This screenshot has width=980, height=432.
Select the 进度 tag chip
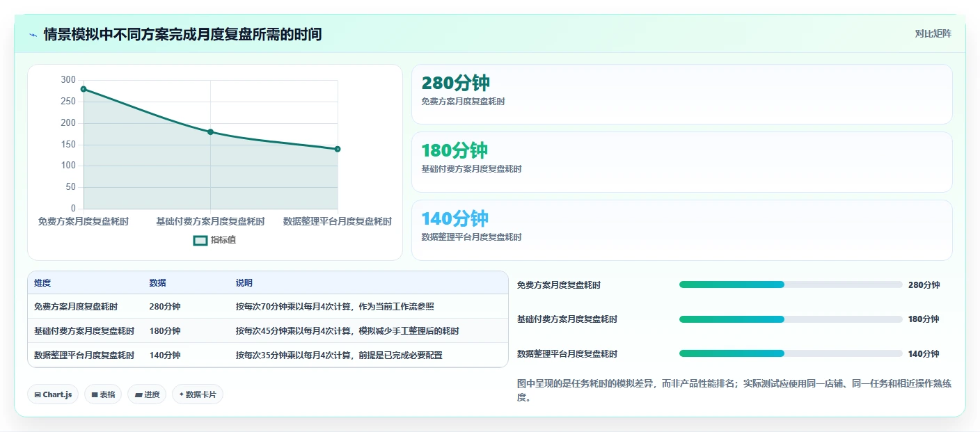147,394
